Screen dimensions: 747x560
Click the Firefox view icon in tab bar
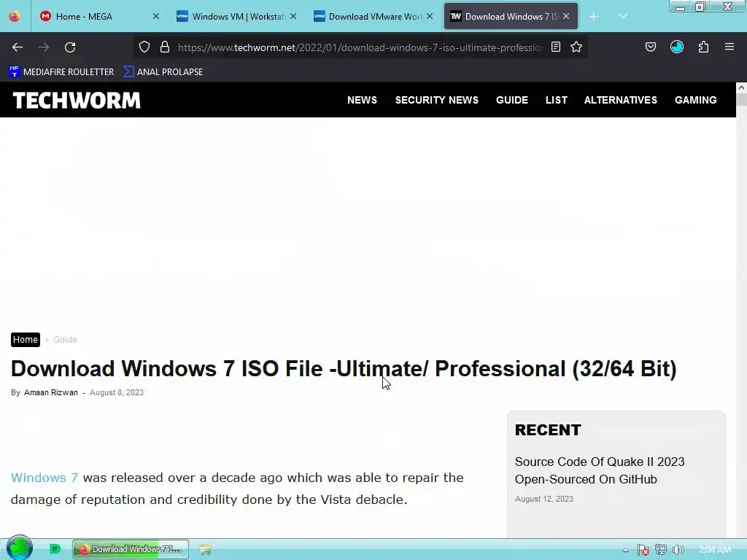point(15,16)
